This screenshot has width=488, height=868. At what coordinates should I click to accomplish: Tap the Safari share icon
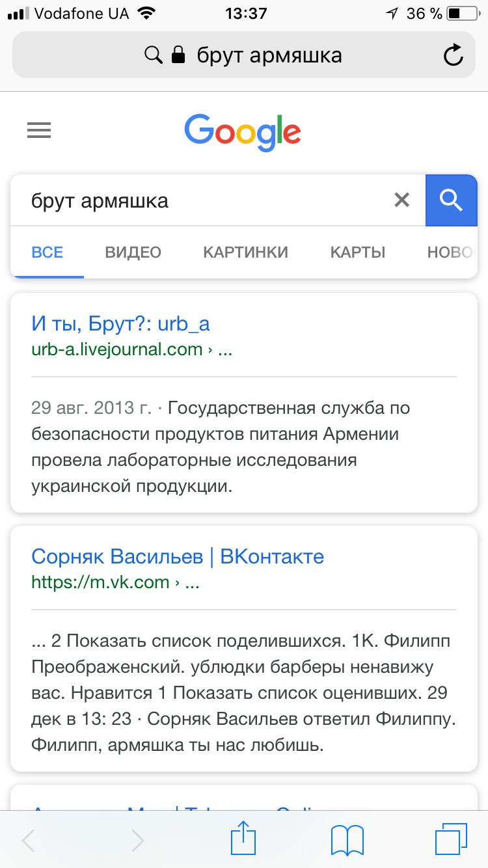(242, 839)
